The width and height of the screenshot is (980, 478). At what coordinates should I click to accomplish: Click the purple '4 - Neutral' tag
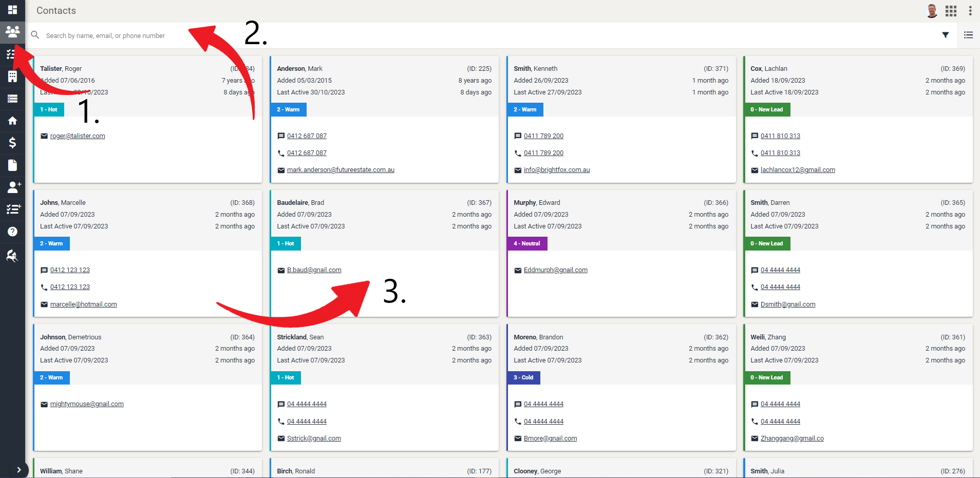click(526, 243)
